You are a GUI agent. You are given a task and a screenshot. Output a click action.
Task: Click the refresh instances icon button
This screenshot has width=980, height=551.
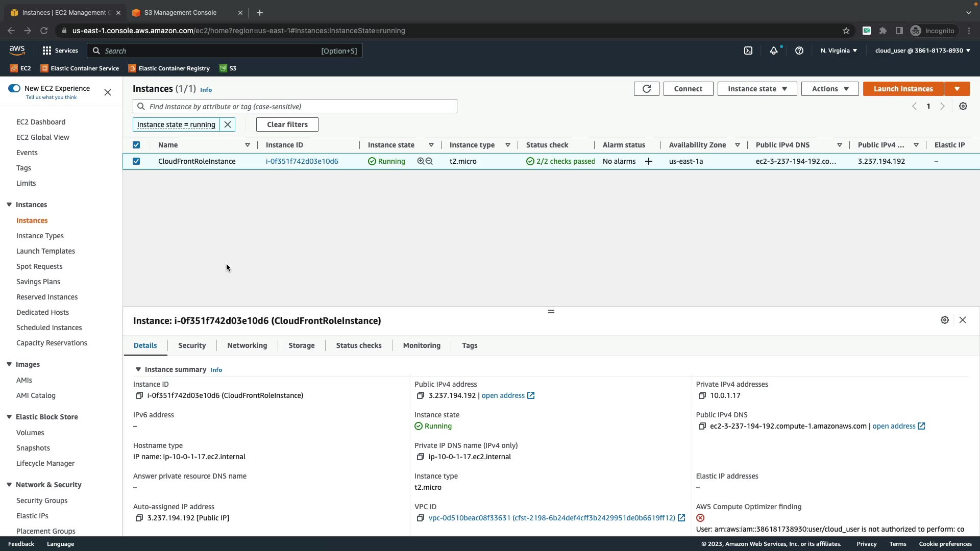[646, 89]
